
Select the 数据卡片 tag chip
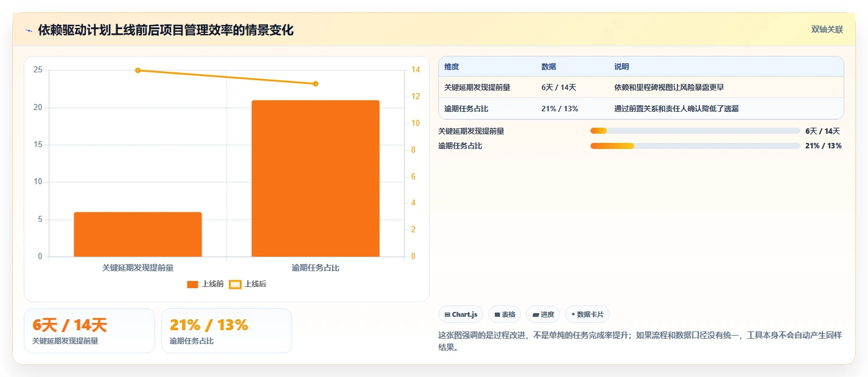click(587, 314)
